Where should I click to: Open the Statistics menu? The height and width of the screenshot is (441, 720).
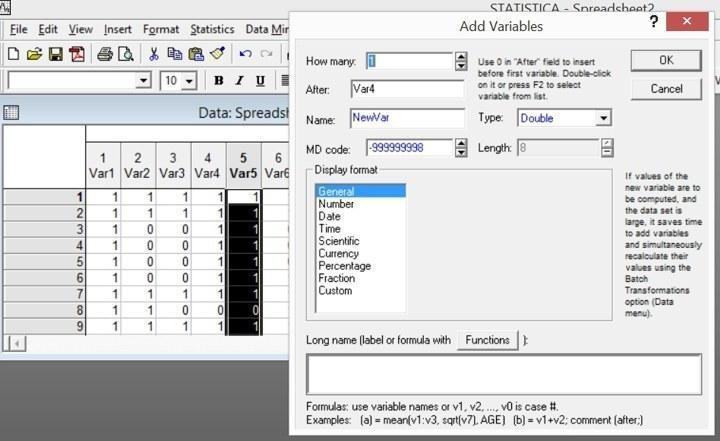tap(212, 29)
